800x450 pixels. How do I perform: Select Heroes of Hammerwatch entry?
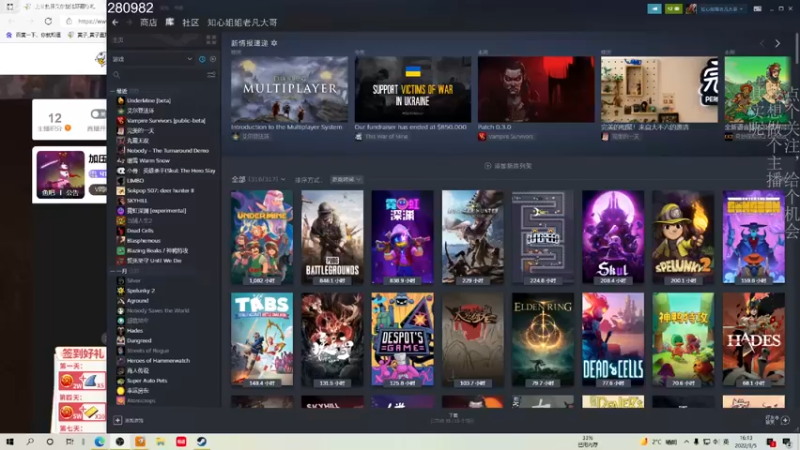tap(158, 361)
